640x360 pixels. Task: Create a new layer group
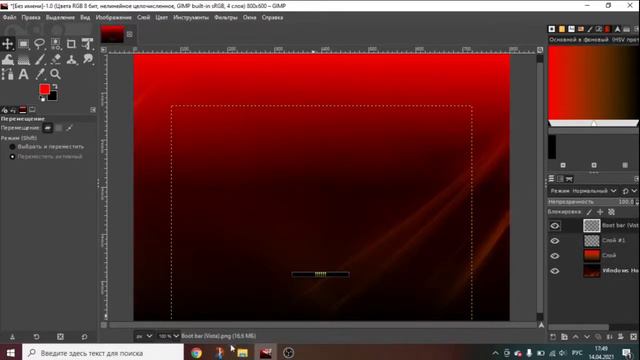564,337
